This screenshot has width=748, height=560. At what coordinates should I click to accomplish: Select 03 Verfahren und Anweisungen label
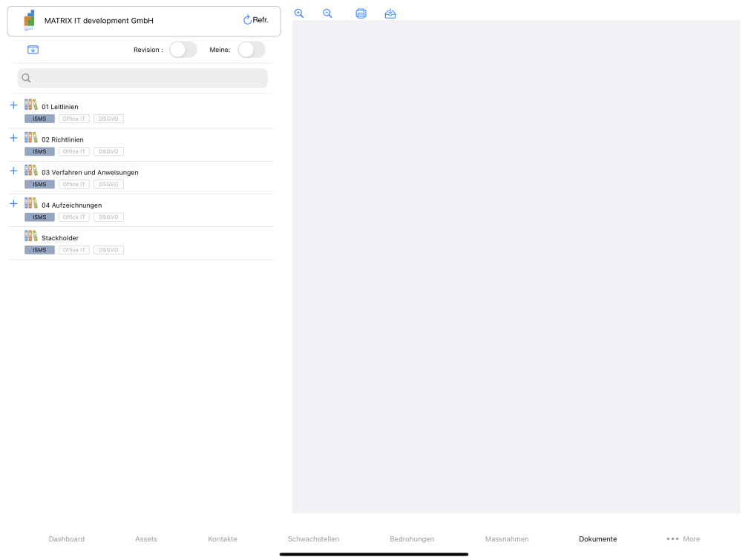point(90,173)
